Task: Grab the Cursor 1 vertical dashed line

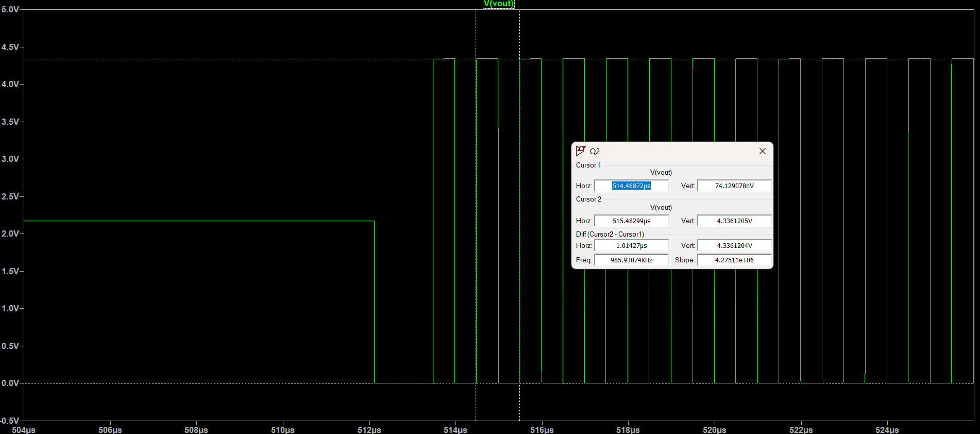Action: pyautogui.click(x=476, y=309)
